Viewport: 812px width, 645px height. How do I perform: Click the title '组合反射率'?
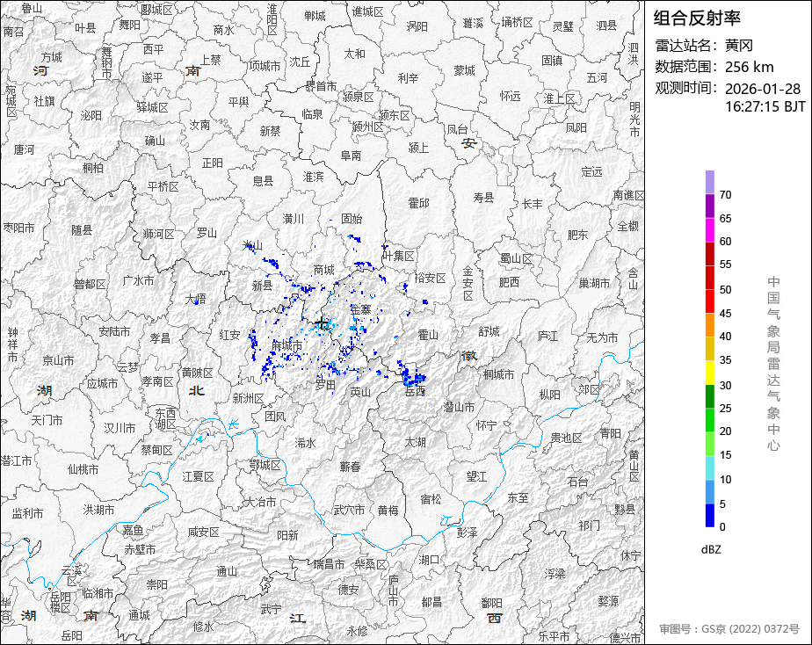point(697,18)
